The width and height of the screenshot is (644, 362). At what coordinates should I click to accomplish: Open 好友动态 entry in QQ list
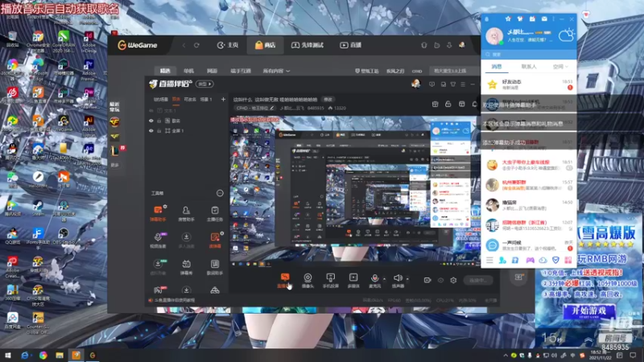(529, 84)
